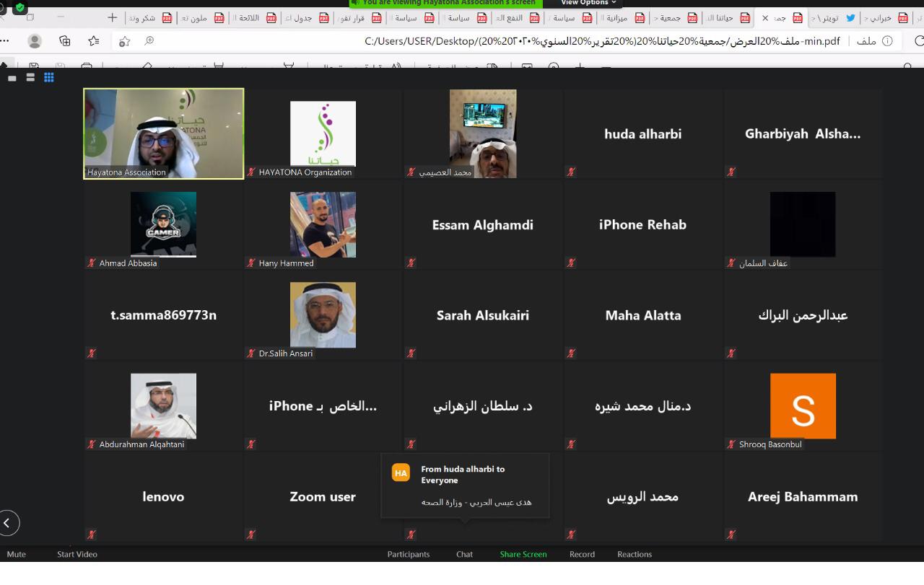Click the browser favorites star-list icon
Viewport: 924px width, 585px height.
(x=94, y=41)
